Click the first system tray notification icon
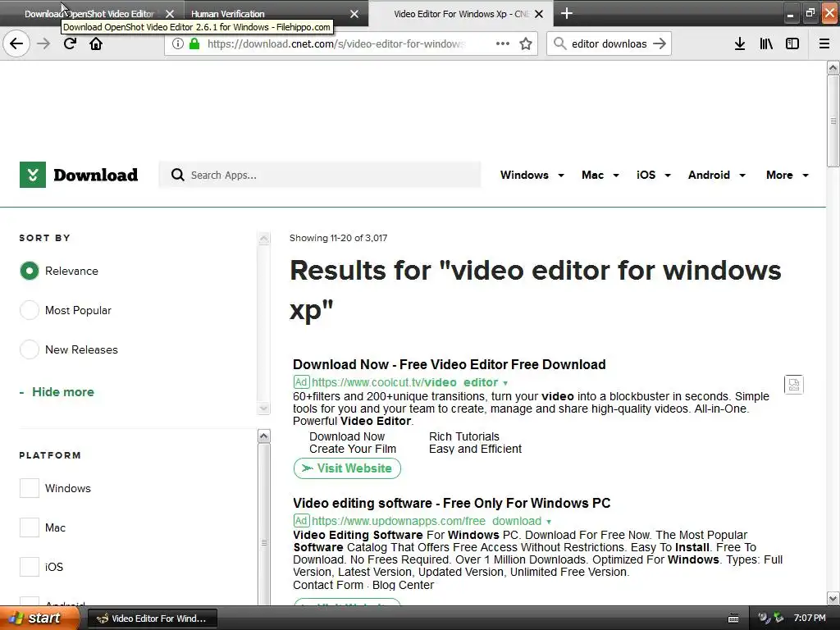 click(x=765, y=619)
